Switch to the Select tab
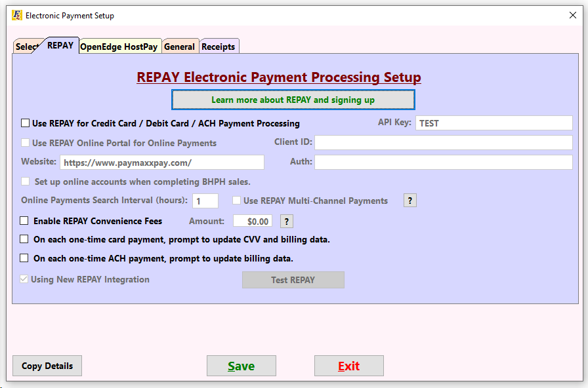 pyautogui.click(x=26, y=47)
